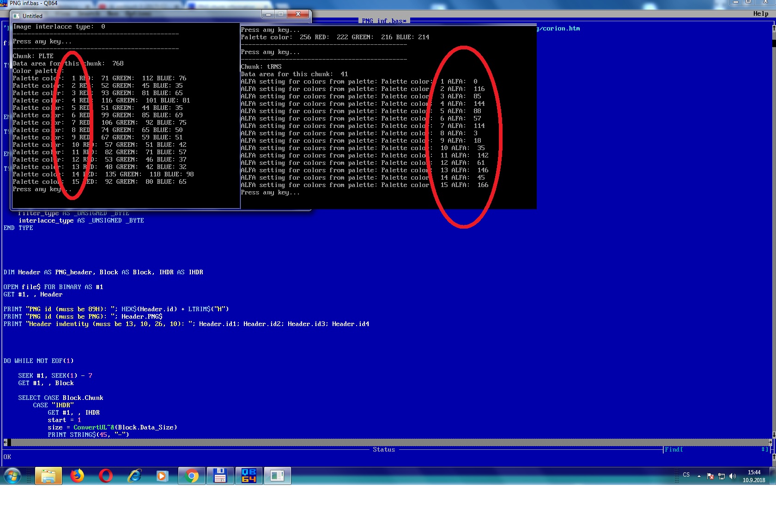Viewport: 776px width, 532px height.
Task: Open the Windows Start menu
Action: click(12, 476)
